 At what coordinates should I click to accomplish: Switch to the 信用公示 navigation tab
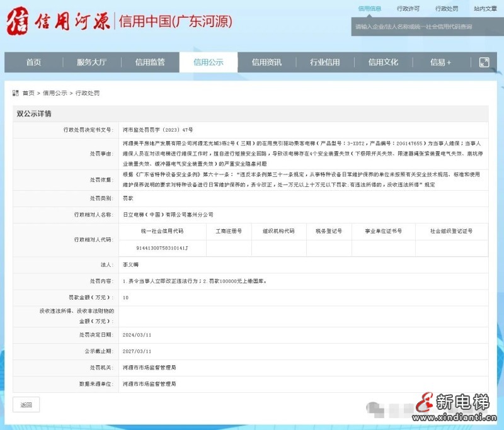(209, 62)
